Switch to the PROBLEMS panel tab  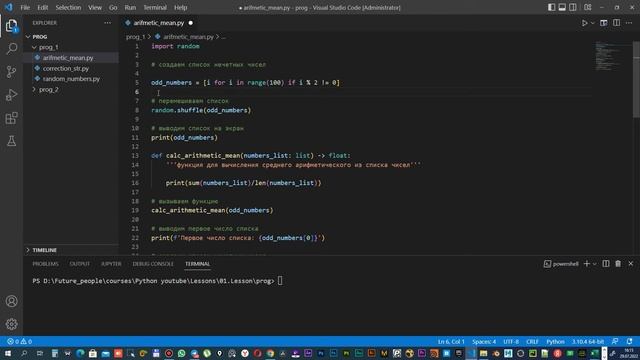[x=45, y=264]
